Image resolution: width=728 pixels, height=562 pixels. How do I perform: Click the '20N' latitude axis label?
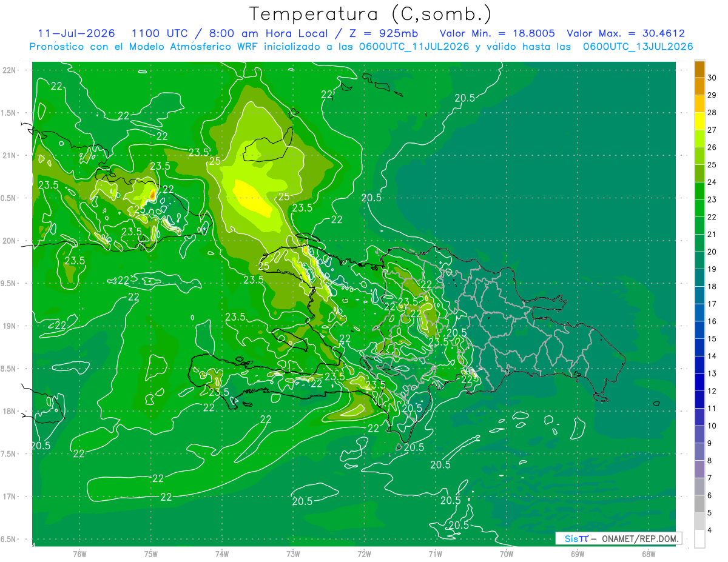point(9,241)
